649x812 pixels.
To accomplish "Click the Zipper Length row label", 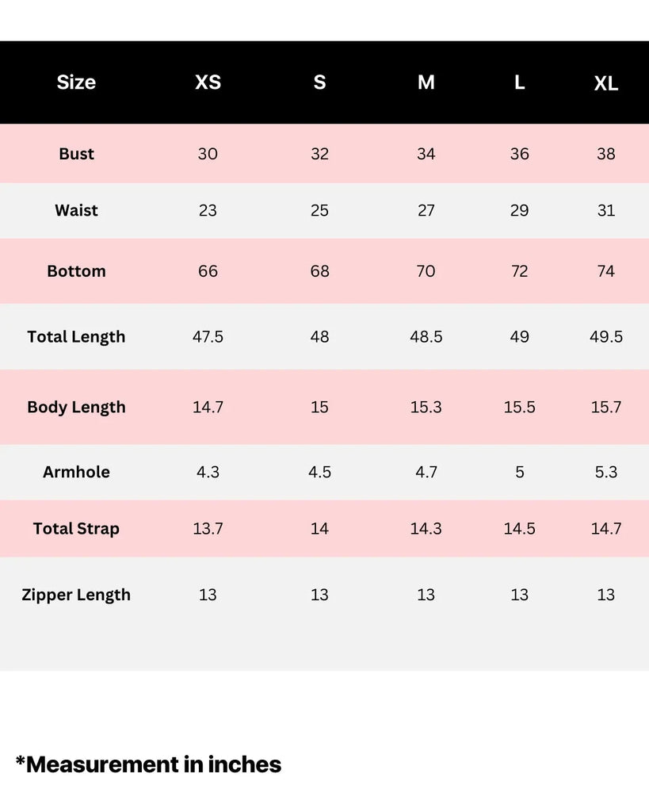I will point(76,596).
